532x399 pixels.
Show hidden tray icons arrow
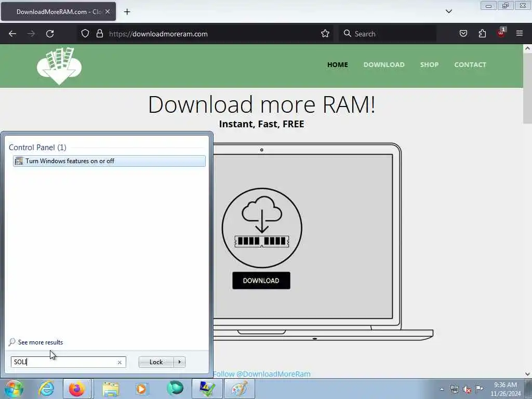(442, 389)
